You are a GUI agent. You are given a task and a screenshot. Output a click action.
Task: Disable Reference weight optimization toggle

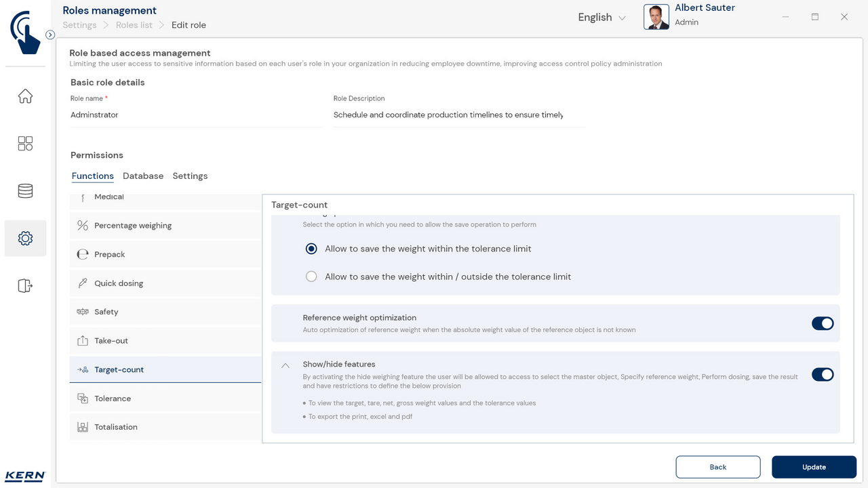[x=822, y=324]
